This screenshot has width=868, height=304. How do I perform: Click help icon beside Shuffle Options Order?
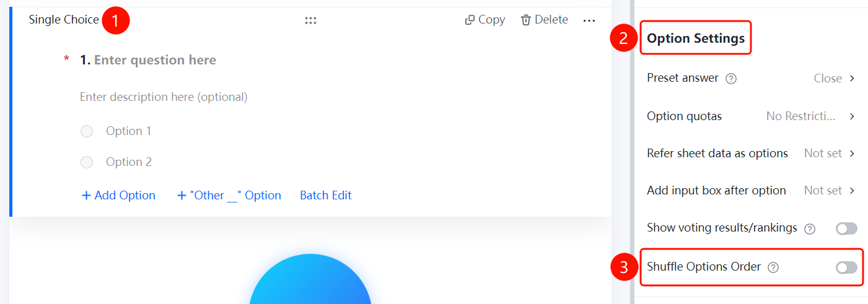[x=773, y=267]
